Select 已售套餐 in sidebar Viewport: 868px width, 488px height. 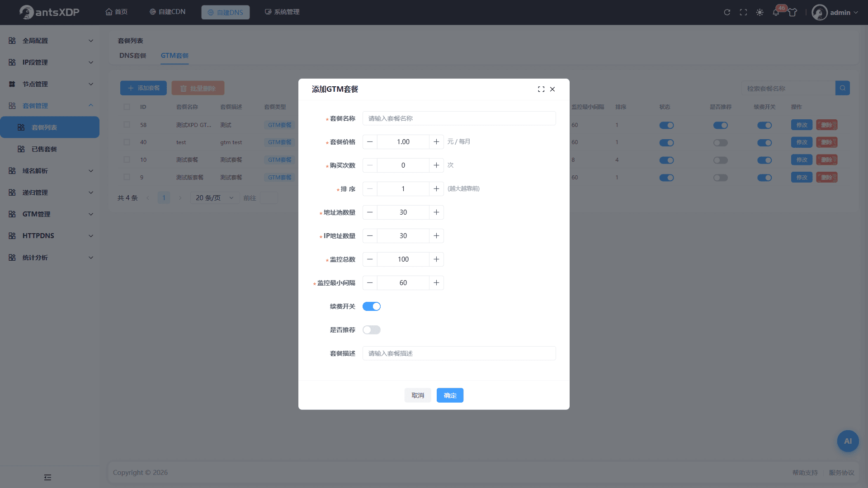(x=50, y=149)
